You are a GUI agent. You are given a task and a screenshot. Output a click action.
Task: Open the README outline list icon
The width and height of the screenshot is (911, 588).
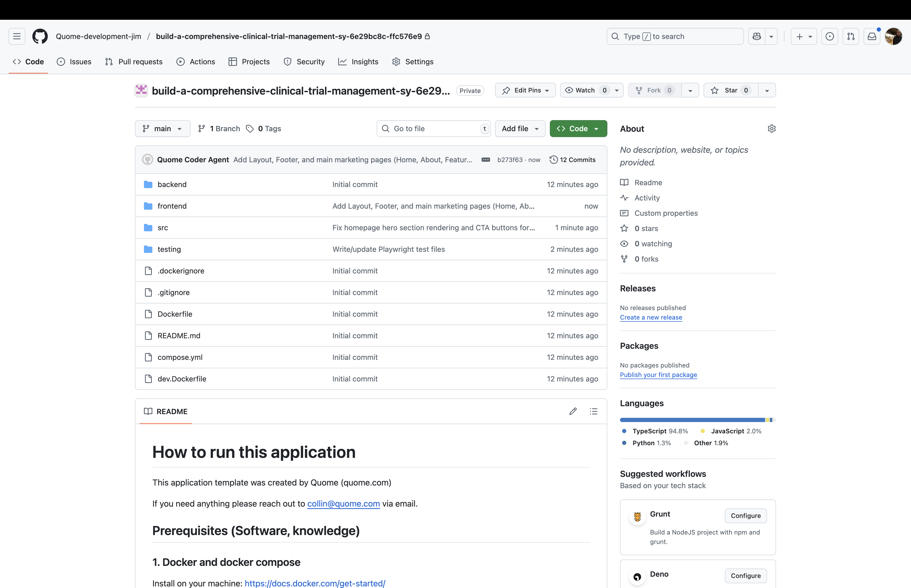(x=593, y=411)
